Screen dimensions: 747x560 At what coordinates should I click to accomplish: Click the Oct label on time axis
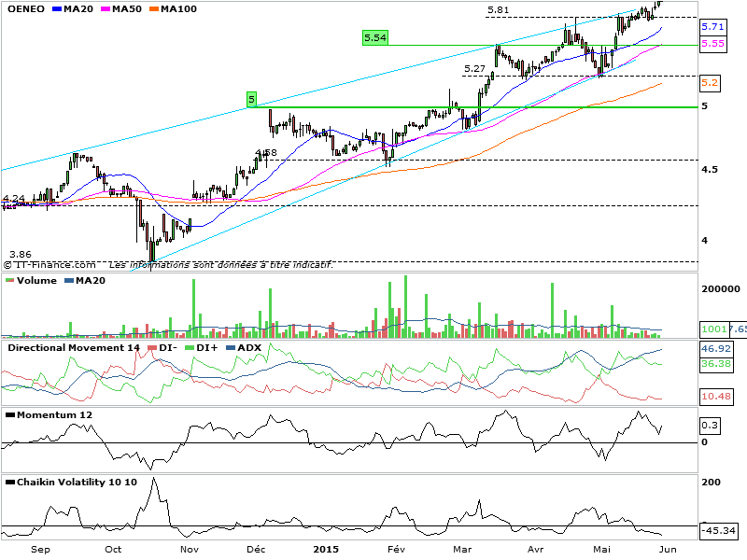113,549
